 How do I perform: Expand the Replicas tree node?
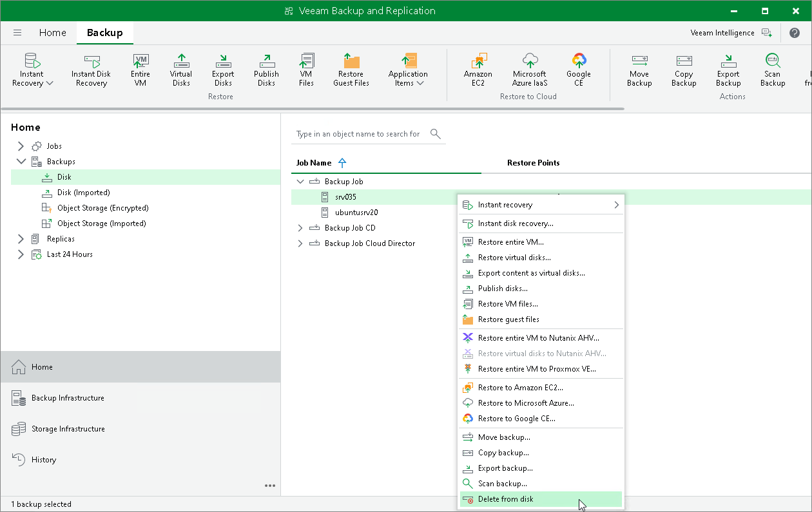click(x=21, y=239)
